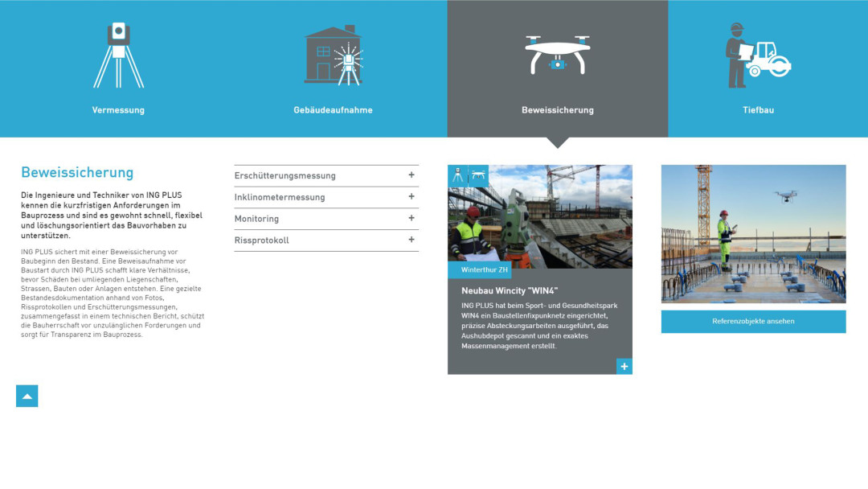Expand the Erschütterungsmessung accordion
This screenshot has width=868, height=489.
411,175
